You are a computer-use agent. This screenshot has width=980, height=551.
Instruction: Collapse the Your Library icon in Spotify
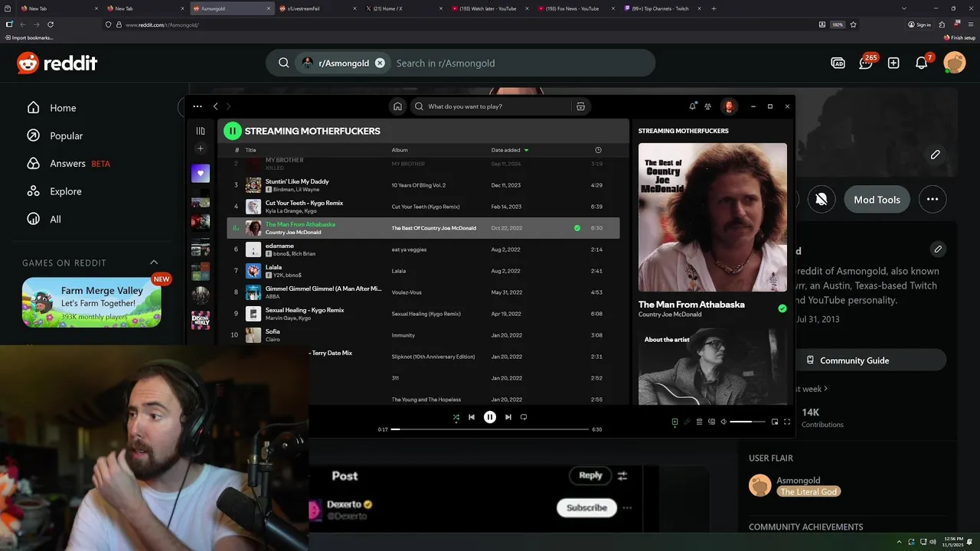pos(201,131)
